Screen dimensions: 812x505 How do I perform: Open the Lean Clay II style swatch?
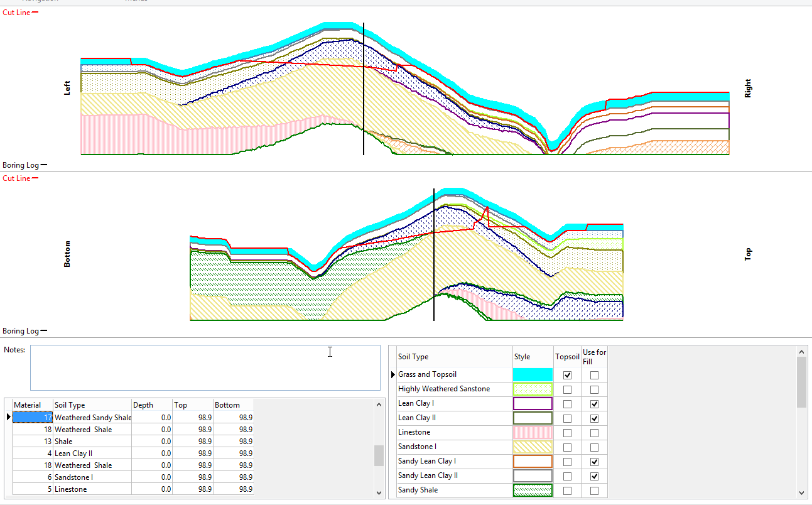pos(533,418)
